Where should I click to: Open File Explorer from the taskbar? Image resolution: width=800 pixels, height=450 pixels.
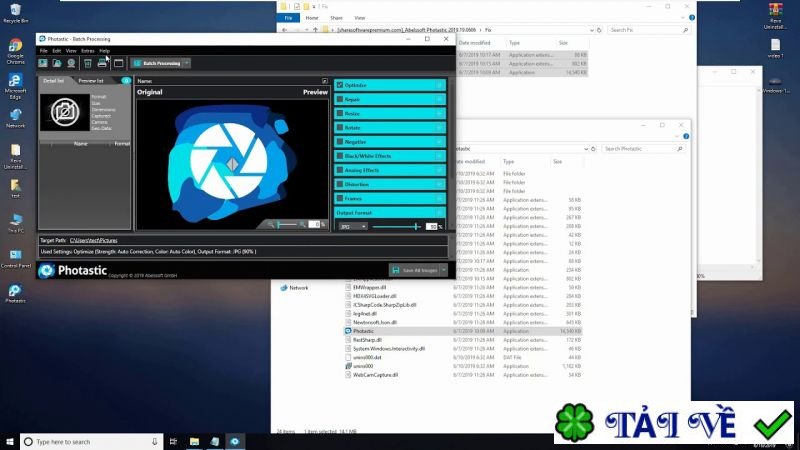pyautogui.click(x=194, y=441)
